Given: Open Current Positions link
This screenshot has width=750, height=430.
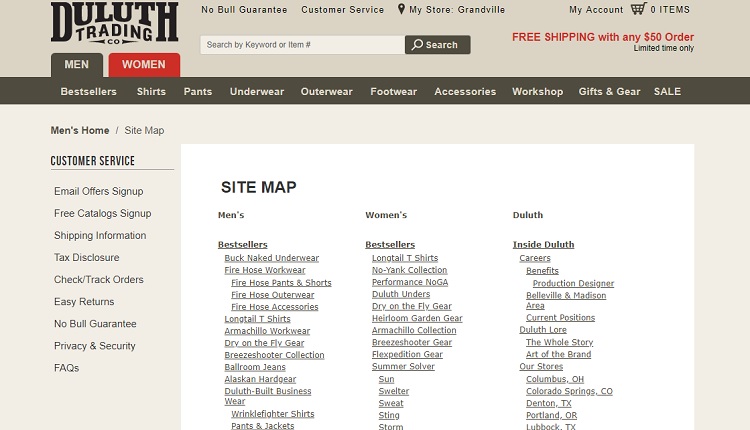Looking at the screenshot, I should 561,318.
